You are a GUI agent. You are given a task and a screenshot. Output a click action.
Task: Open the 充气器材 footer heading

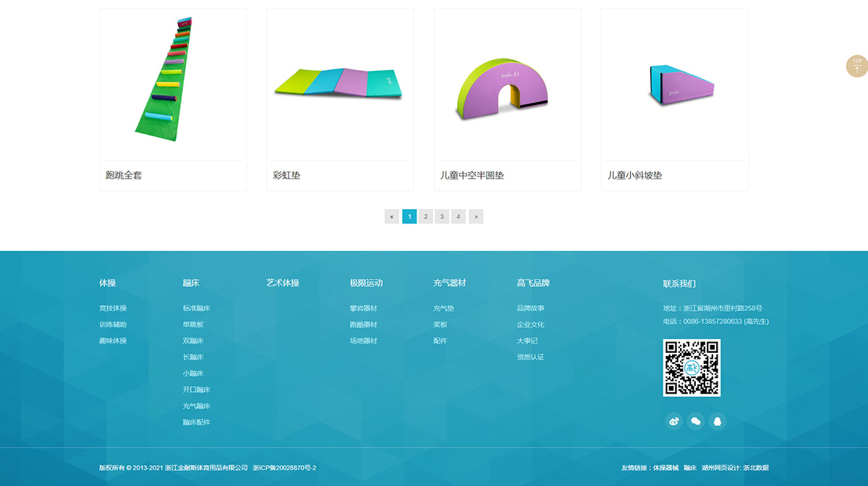click(x=449, y=283)
